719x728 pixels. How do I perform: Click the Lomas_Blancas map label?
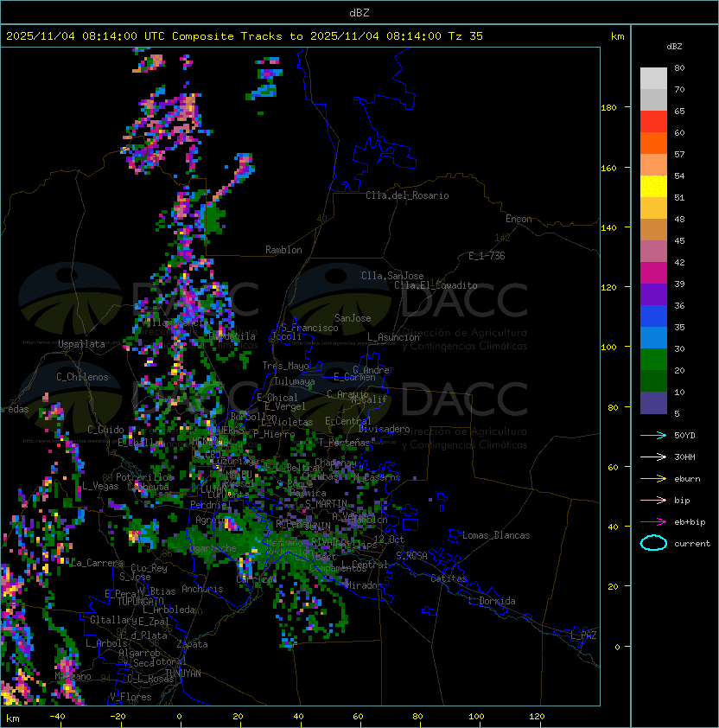pyautogui.click(x=496, y=535)
